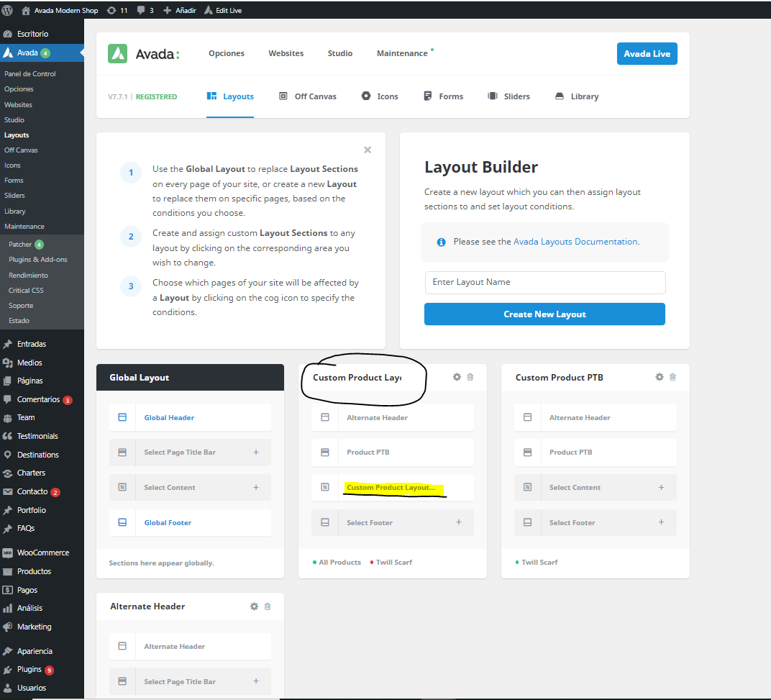Delete the Custom Product Layout card via trash icon
771x700 pixels.
tap(470, 377)
